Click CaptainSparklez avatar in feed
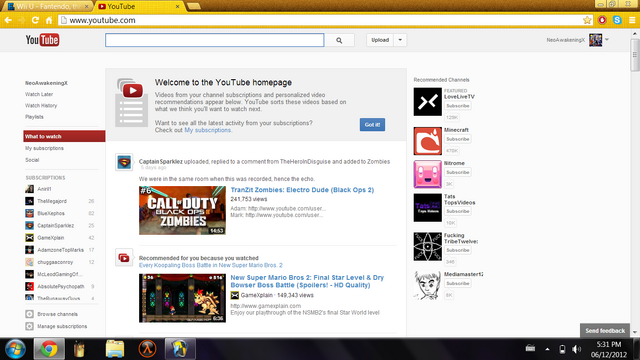The image size is (640, 360). (124, 163)
